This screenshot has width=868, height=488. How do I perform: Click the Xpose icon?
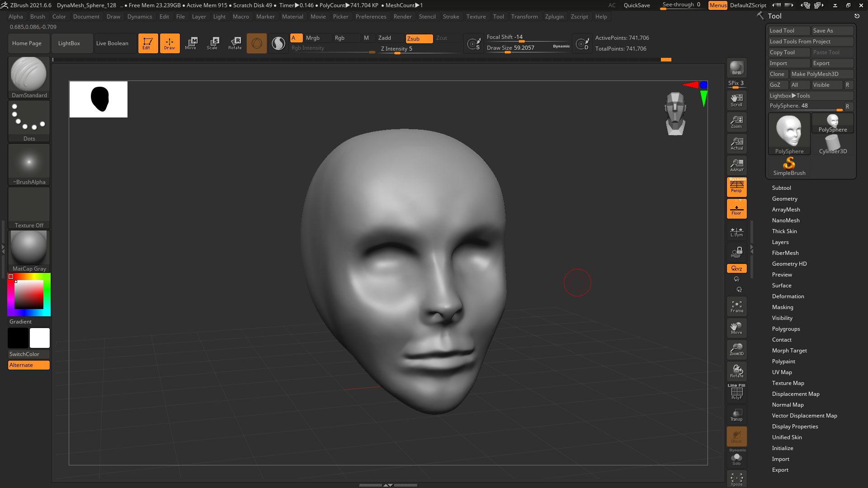coord(736,479)
